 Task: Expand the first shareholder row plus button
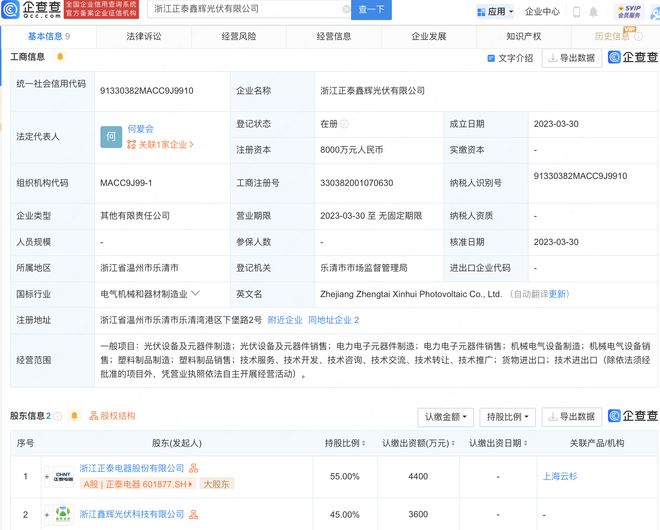pos(46,474)
